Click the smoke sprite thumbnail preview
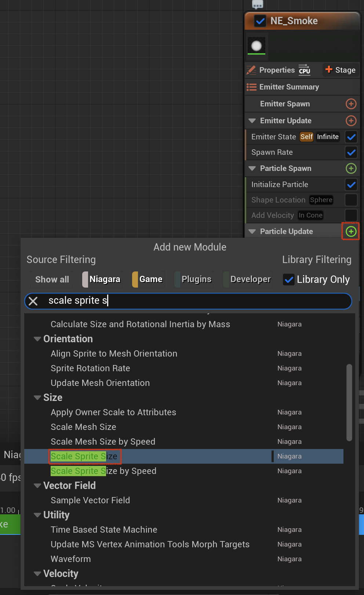The image size is (364, 595). (256, 46)
